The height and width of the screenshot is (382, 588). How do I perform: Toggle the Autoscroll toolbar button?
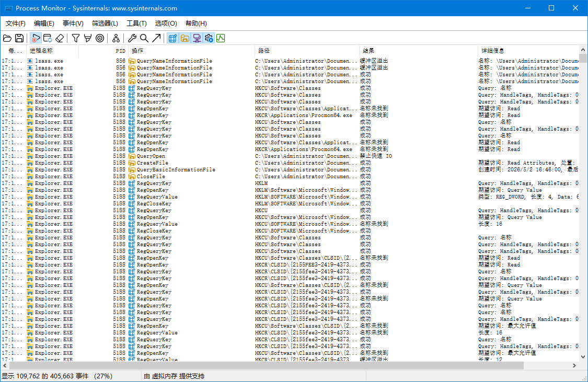click(x=48, y=38)
